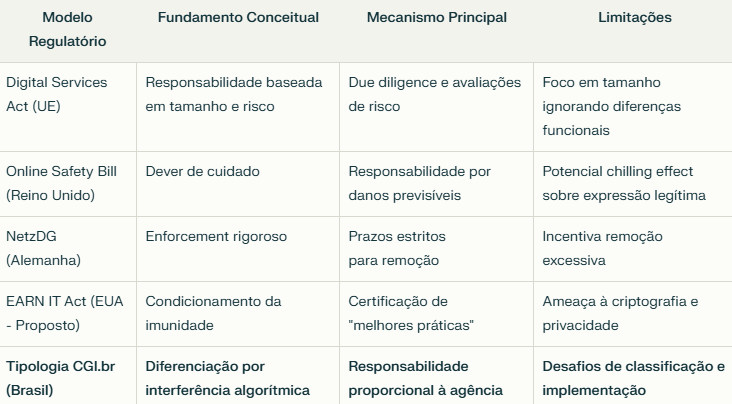This screenshot has width=732, height=404.
Task: Click 'Ameaça à criptografia e privacidade' cell
Action: coord(633,314)
